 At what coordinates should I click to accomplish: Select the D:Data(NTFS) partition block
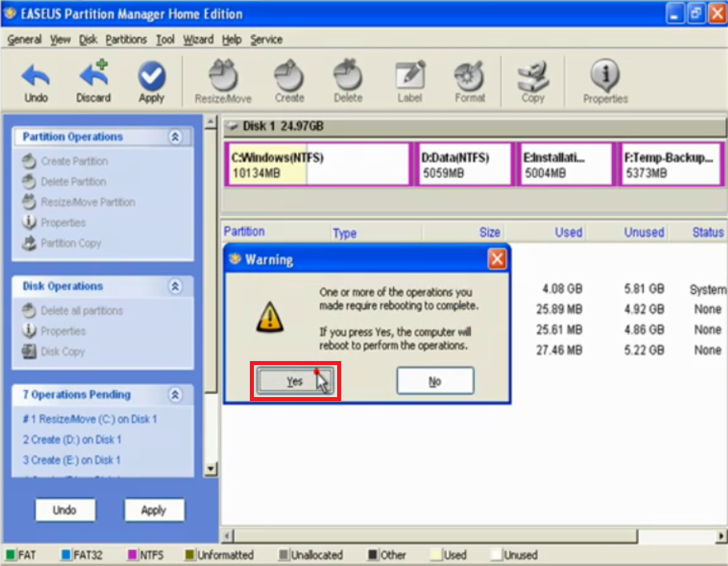[465, 164]
